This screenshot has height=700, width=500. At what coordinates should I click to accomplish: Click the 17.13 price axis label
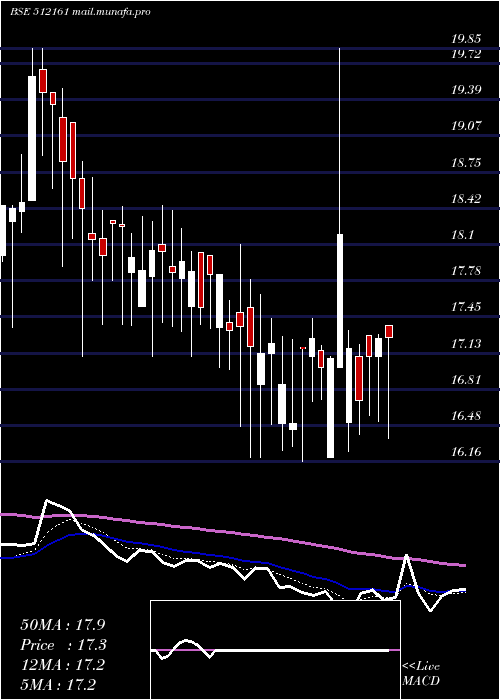click(466, 344)
